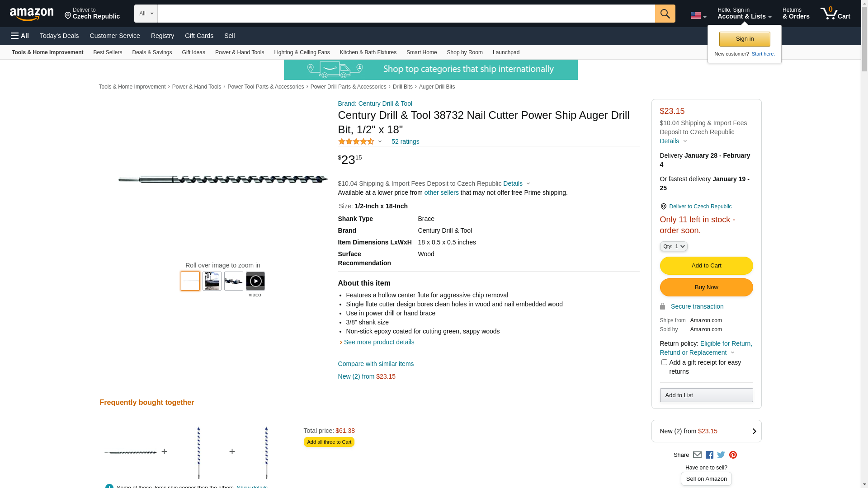Open the country flag language dropdown
Image resolution: width=868 pixels, height=488 pixels.
coord(698,16)
